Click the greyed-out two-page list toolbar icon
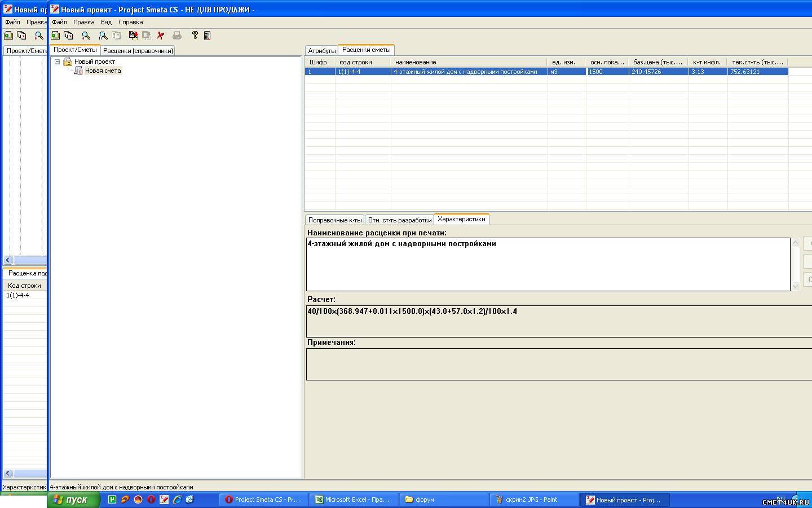The width and height of the screenshot is (812, 508). 116,36
